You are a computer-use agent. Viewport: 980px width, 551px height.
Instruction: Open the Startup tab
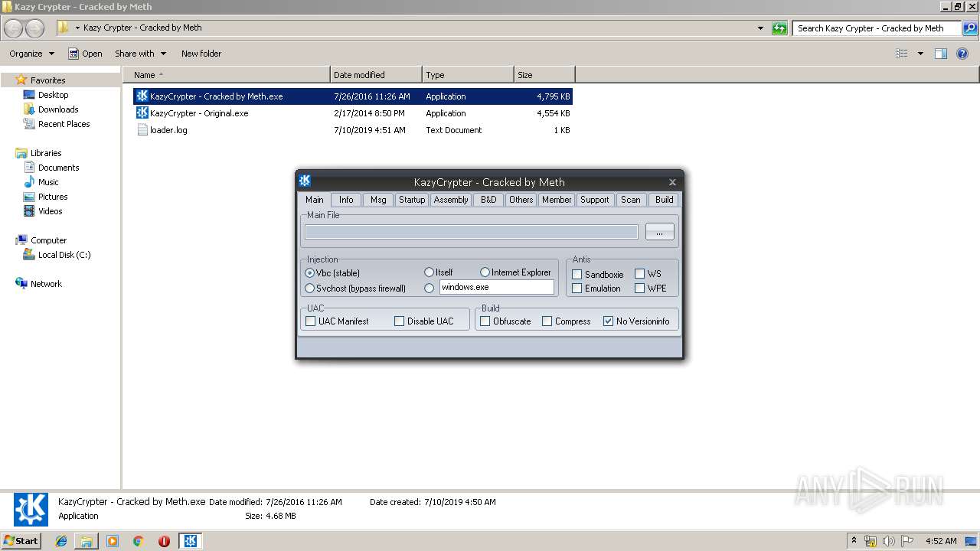[x=412, y=200]
